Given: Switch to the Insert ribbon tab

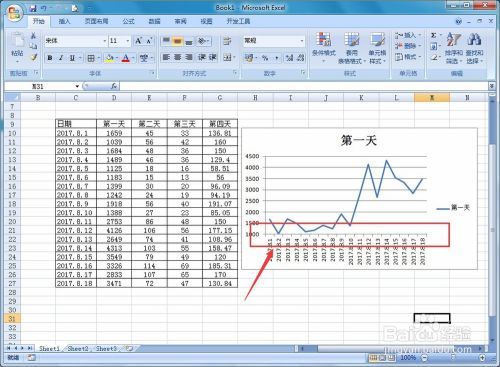Looking at the screenshot, I should tap(64, 21).
